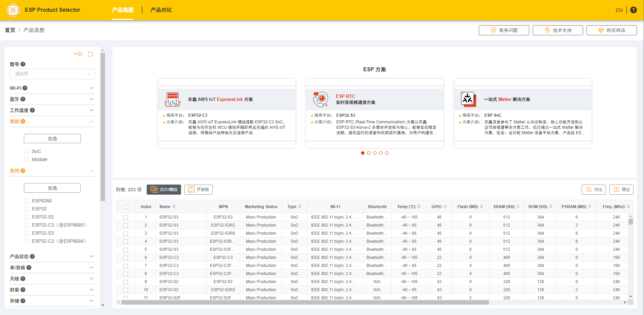Open the ESP-RTC solution icon
The width and height of the screenshot is (644, 315).
click(321, 100)
